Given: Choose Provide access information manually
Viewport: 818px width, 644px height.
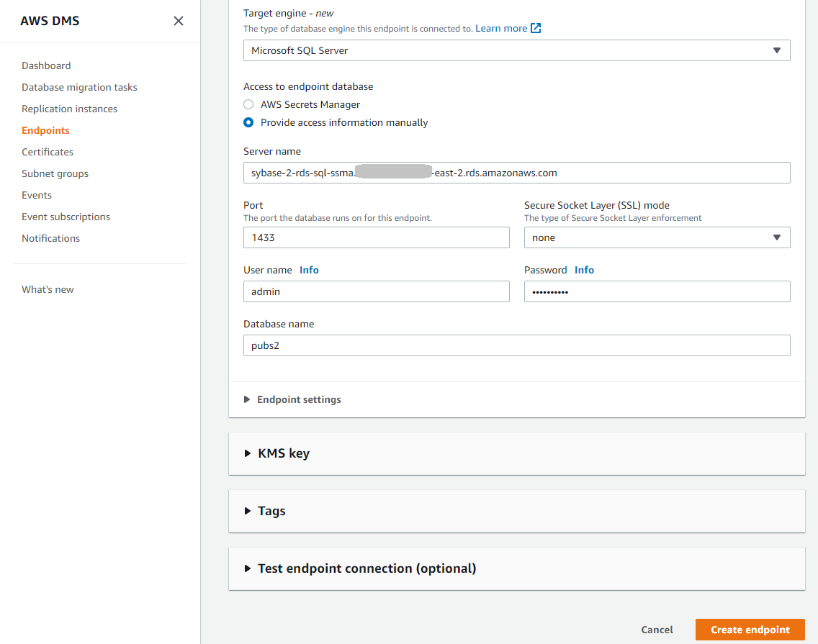Looking at the screenshot, I should tap(248, 122).
